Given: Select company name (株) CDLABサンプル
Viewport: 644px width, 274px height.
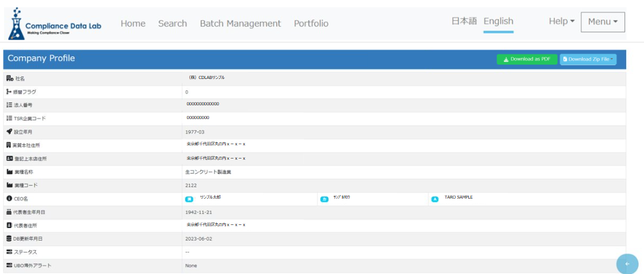Looking at the screenshot, I should (206, 77).
